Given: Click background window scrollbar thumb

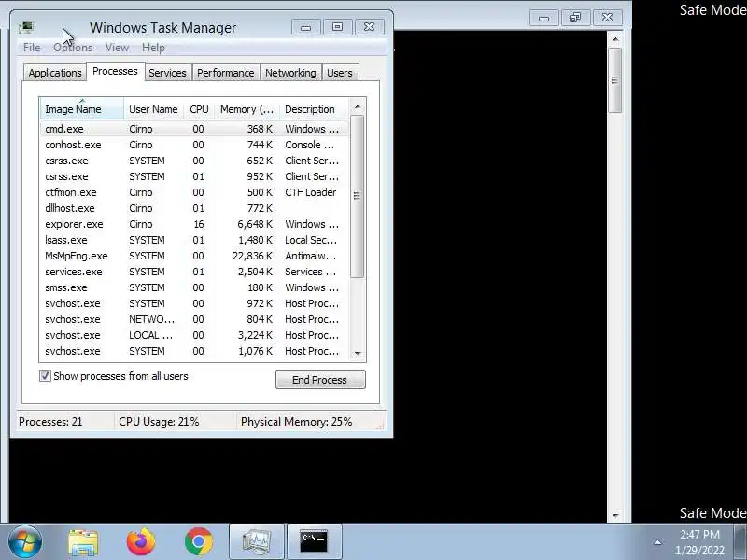Looking at the screenshot, I should pyautogui.click(x=615, y=80).
